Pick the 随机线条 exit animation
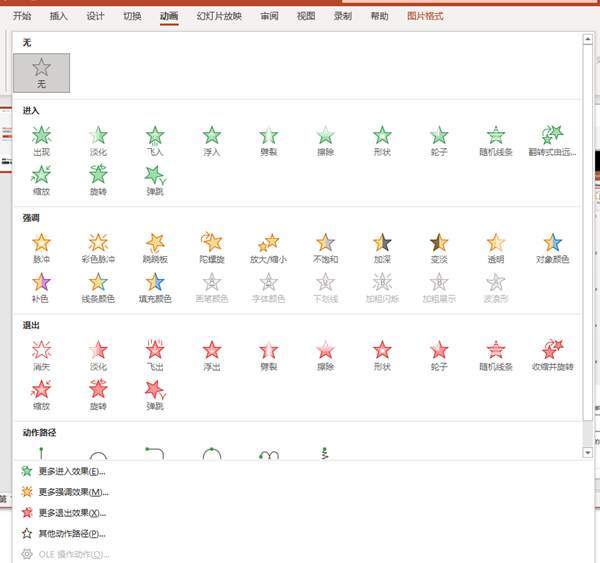Image resolution: width=600 pixels, height=563 pixels. (496, 356)
